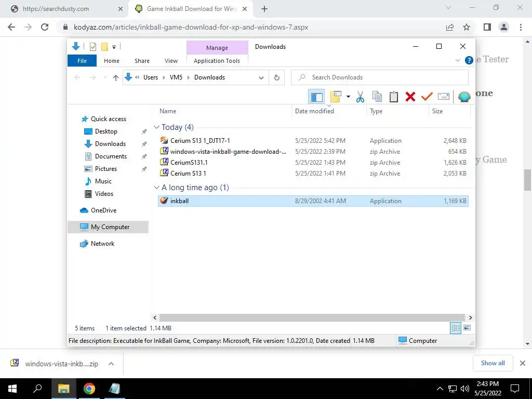
Task: Click the blue Downloads arrow title icon
Action: click(x=76, y=46)
